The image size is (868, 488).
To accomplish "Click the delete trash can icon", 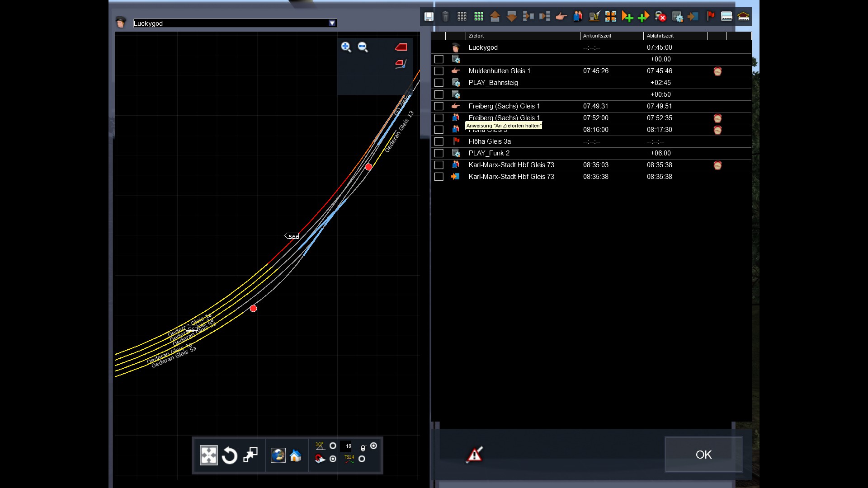I will pyautogui.click(x=445, y=17).
